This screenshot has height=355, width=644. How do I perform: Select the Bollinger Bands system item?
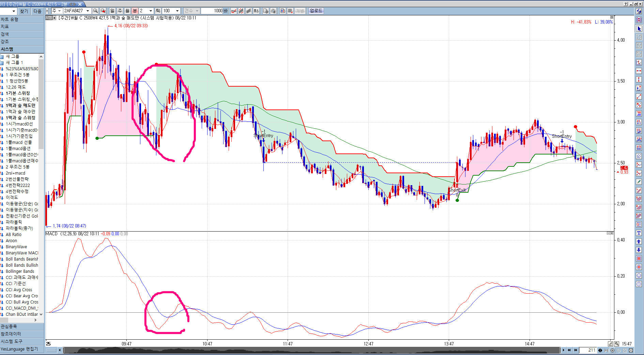20,271
